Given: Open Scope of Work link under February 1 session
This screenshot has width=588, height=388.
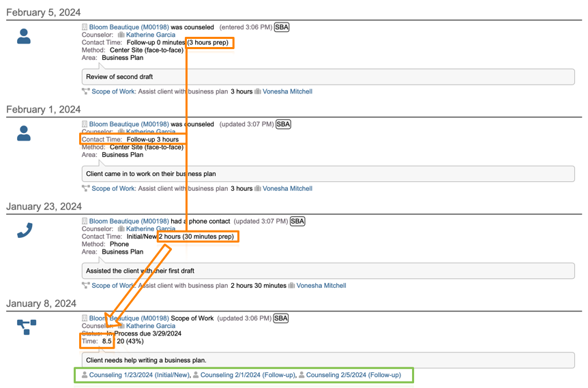Looking at the screenshot, I should click(x=113, y=188).
